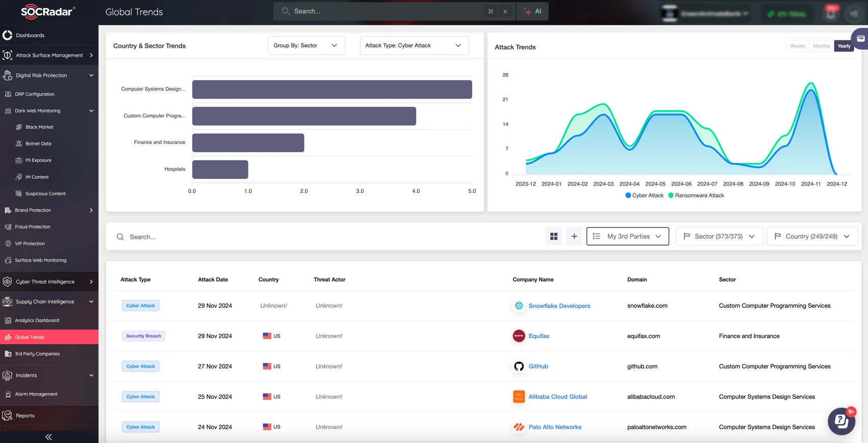
Task: Click the Dark Web Monitoring icon
Action: point(8,111)
